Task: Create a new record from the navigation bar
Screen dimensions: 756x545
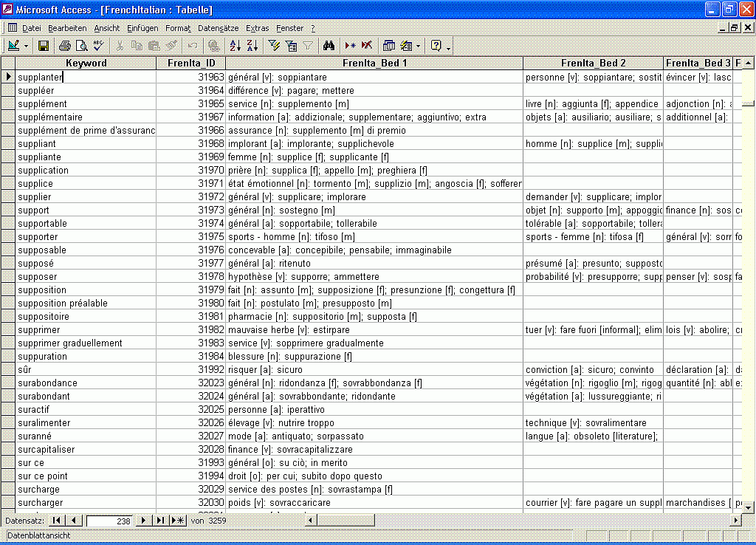Action: 178,521
